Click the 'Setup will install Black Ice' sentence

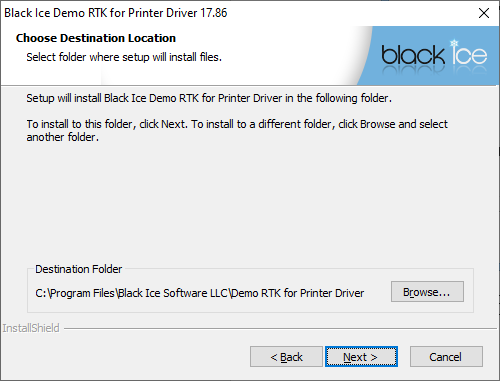pos(209,98)
